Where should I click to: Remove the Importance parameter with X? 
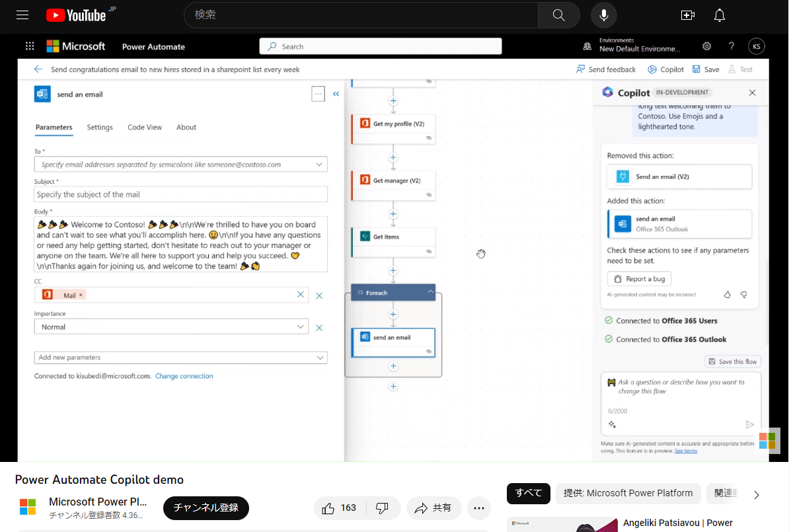click(x=319, y=328)
